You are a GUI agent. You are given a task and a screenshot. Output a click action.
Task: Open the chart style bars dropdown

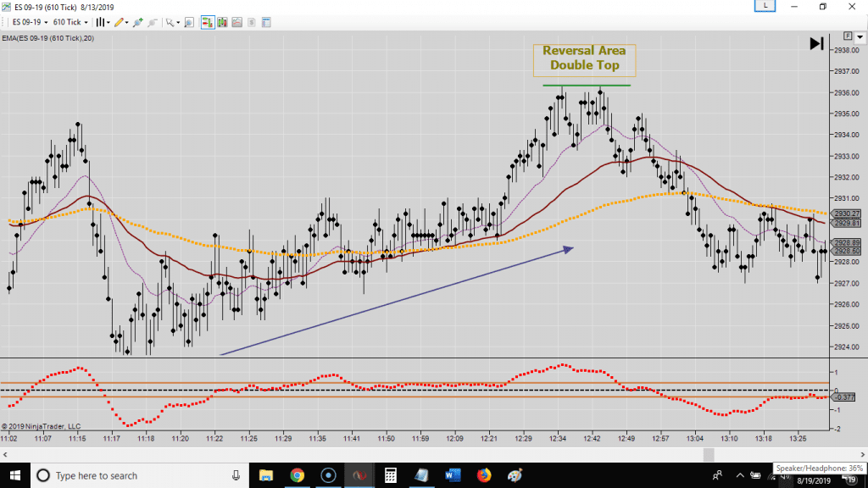point(103,22)
